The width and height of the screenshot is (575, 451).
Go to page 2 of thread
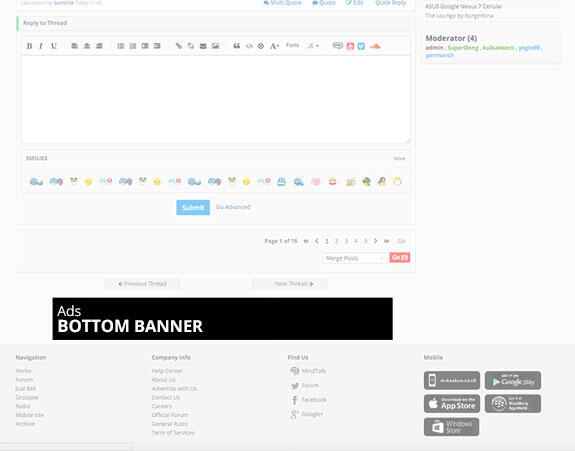(336, 241)
